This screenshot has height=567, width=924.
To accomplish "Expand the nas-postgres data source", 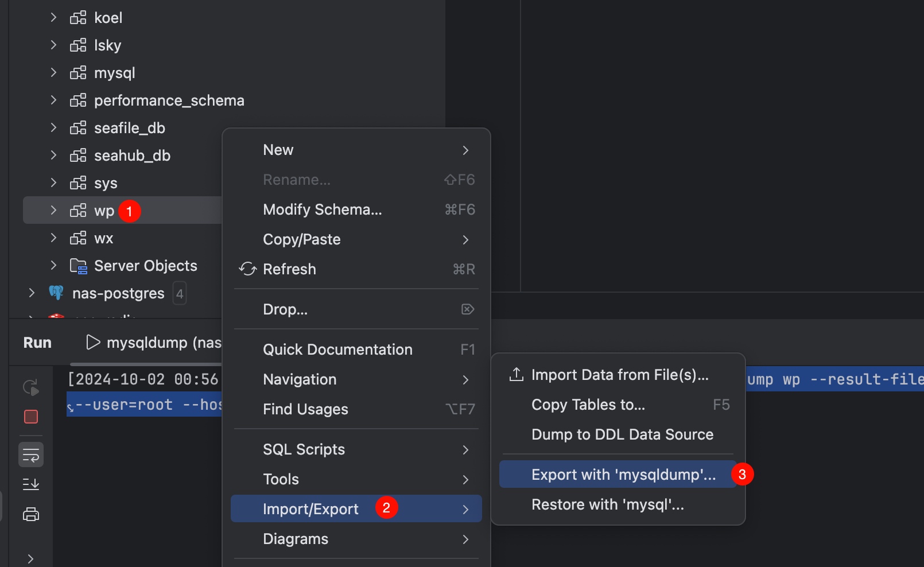I will pos(32,293).
